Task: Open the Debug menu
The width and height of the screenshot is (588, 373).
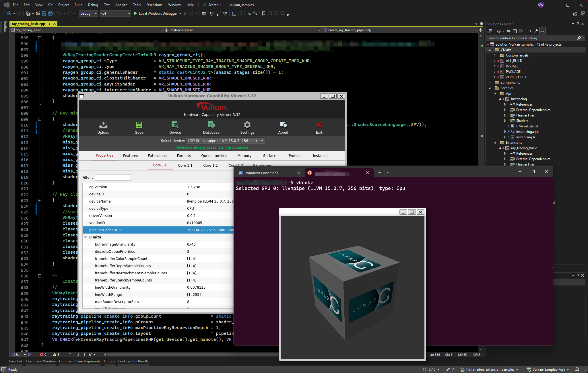Action: click(x=93, y=5)
